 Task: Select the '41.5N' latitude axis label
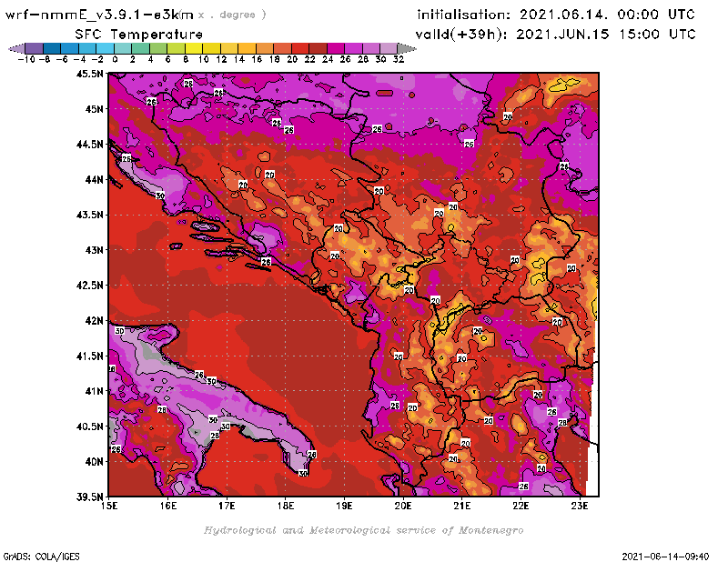(x=89, y=356)
